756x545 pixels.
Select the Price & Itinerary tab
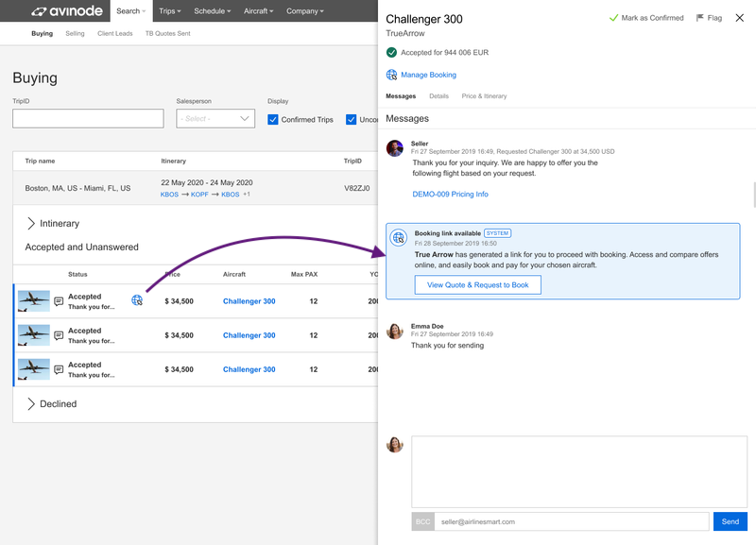484,96
